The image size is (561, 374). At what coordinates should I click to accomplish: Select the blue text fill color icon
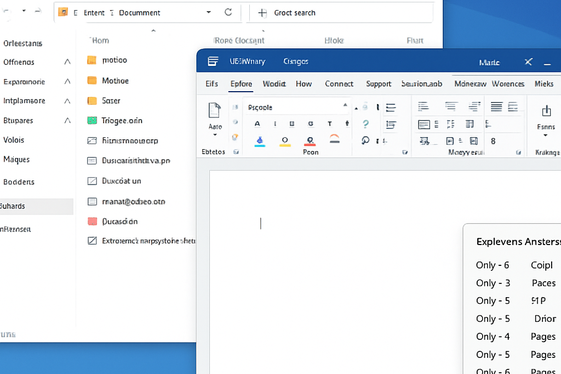point(260,141)
